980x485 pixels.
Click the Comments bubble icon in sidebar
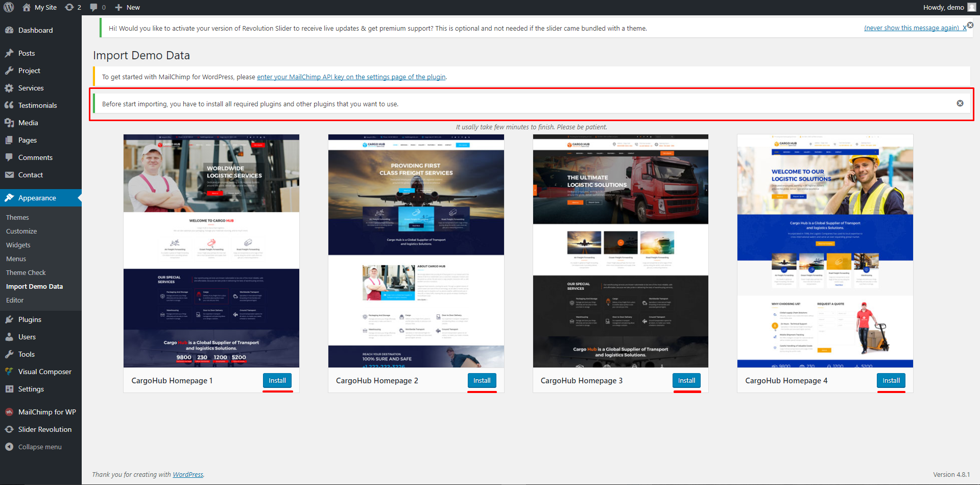(x=9, y=157)
